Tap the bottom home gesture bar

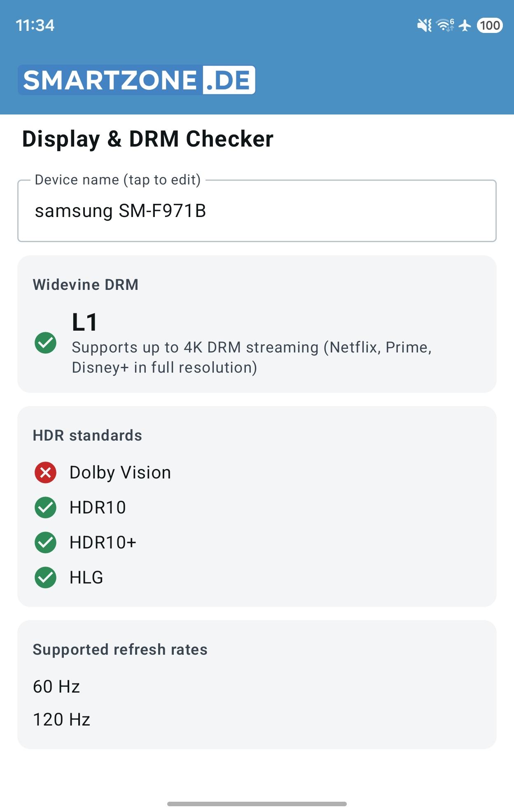point(257,804)
